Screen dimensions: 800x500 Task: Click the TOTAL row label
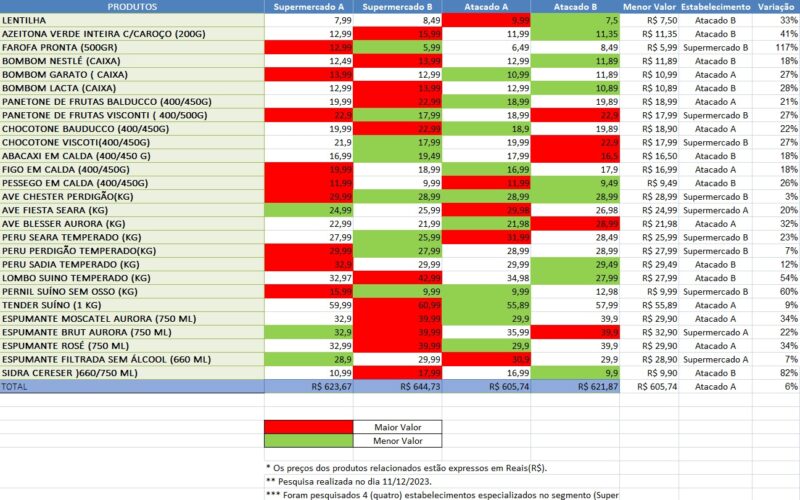coord(132,387)
